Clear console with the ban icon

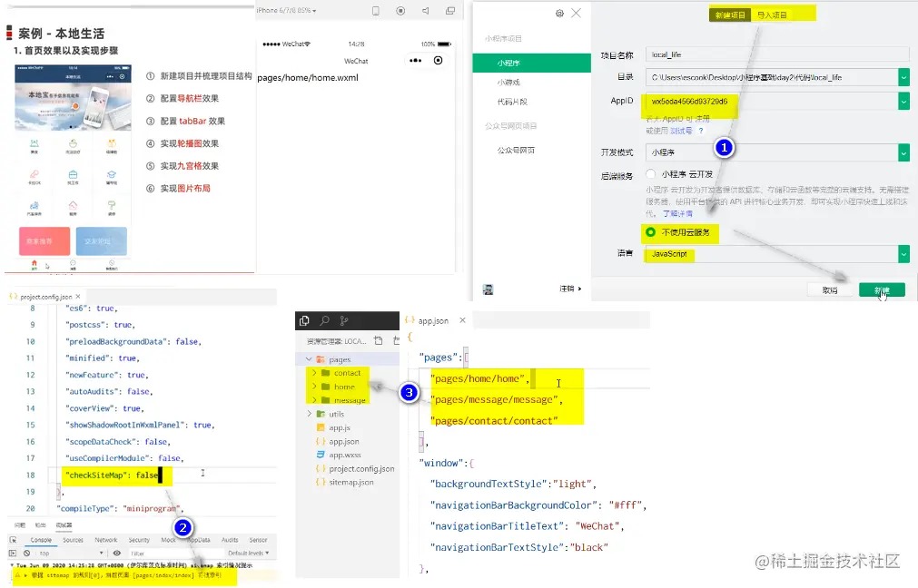pyautogui.click(x=27, y=553)
